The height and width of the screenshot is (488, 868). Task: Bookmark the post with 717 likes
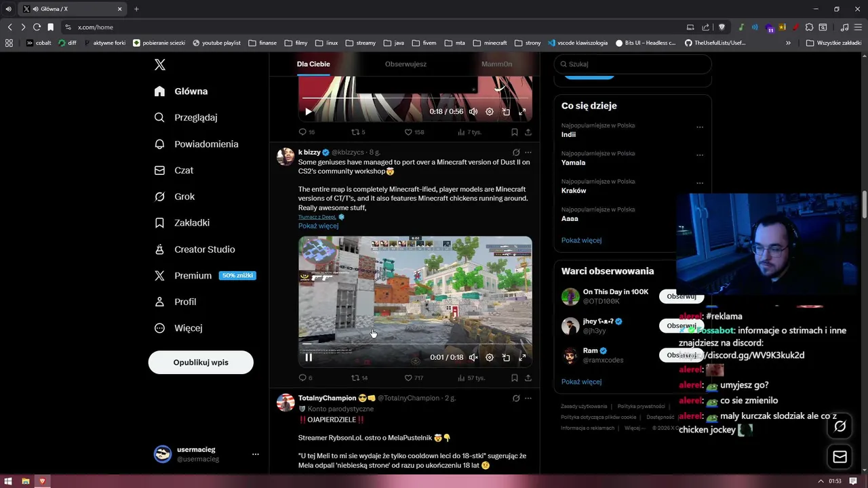pos(515,378)
